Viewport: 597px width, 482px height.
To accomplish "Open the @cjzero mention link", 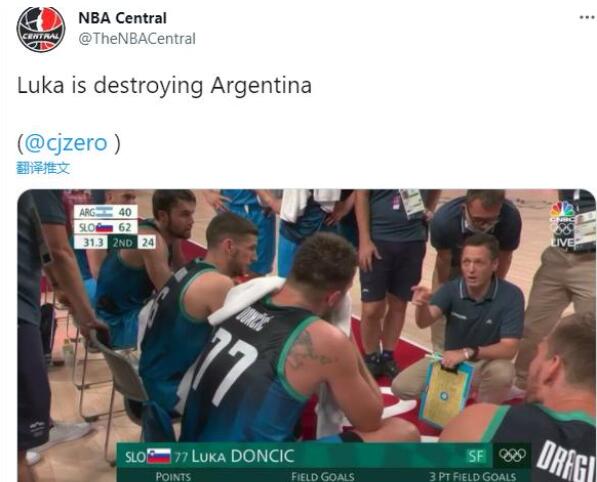I will (65, 143).
